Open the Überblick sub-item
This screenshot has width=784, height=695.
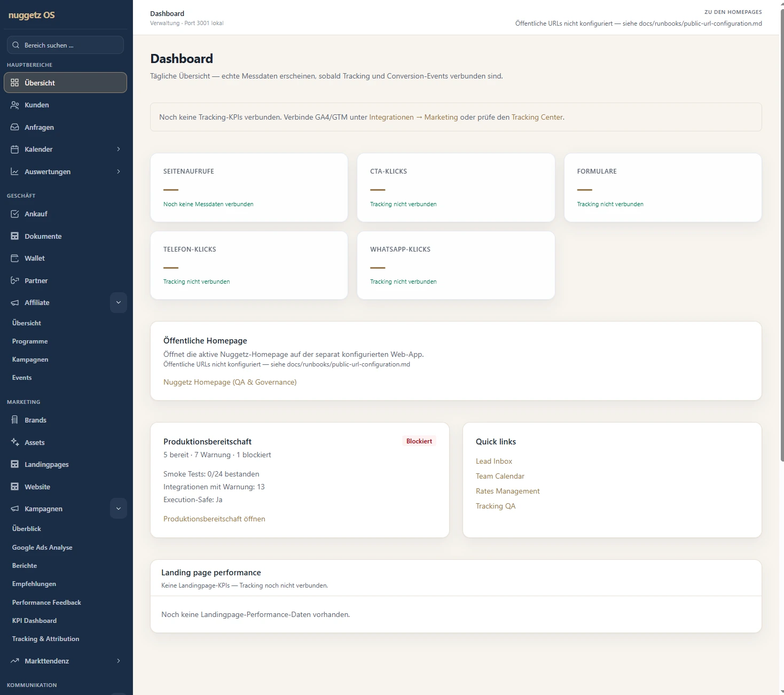(27, 529)
